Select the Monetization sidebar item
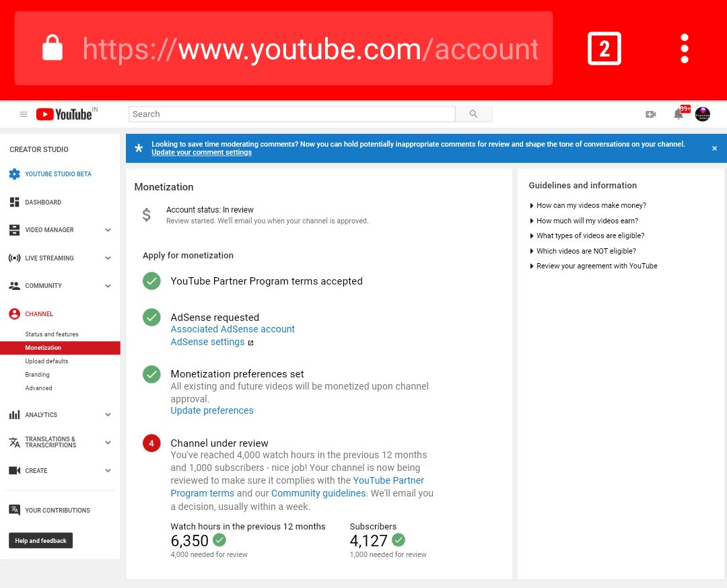 [x=61, y=348]
